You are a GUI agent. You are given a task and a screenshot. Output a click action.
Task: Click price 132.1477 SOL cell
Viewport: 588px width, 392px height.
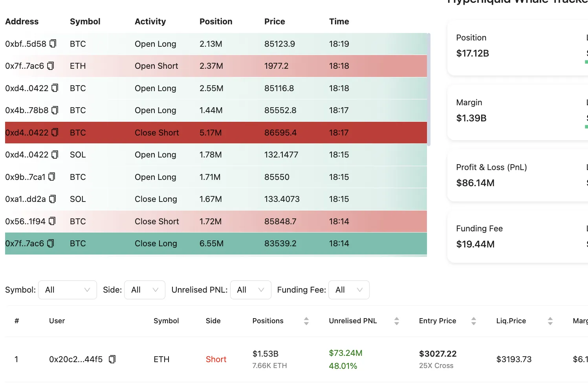[281, 155]
